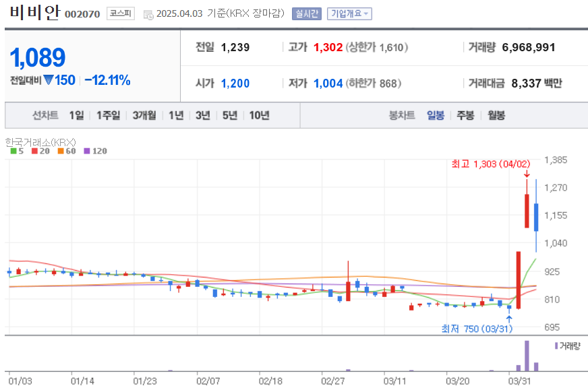Click the 비비안 stock name title
This screenshot has height=392, width=588.
tap(34, 12)
